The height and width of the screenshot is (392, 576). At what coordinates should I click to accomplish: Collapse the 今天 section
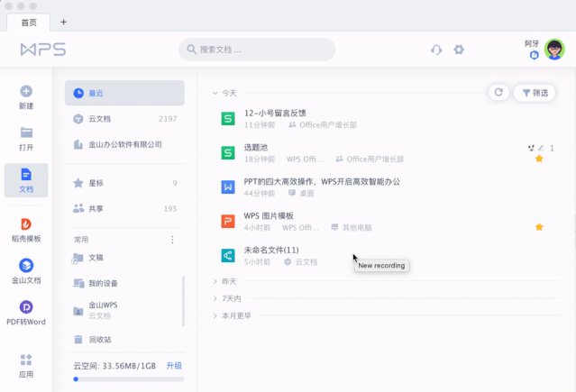[215, 93]
